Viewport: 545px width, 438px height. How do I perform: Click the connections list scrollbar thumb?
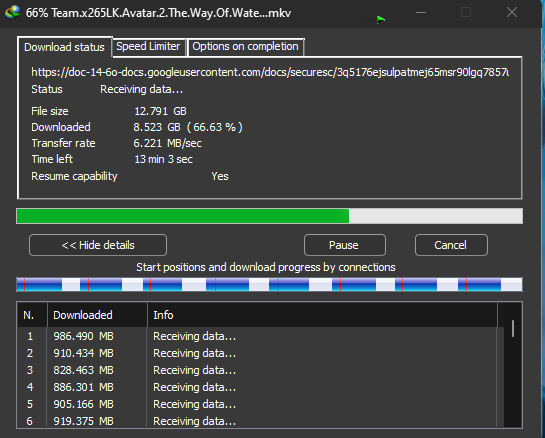pos(513,328)
